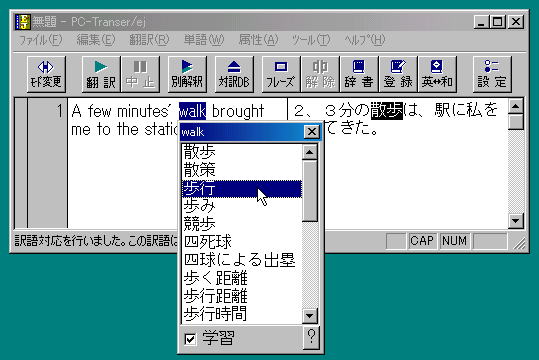Click the 中止 stop button
This screenshot has width=539, height=360.
(140, 74)
